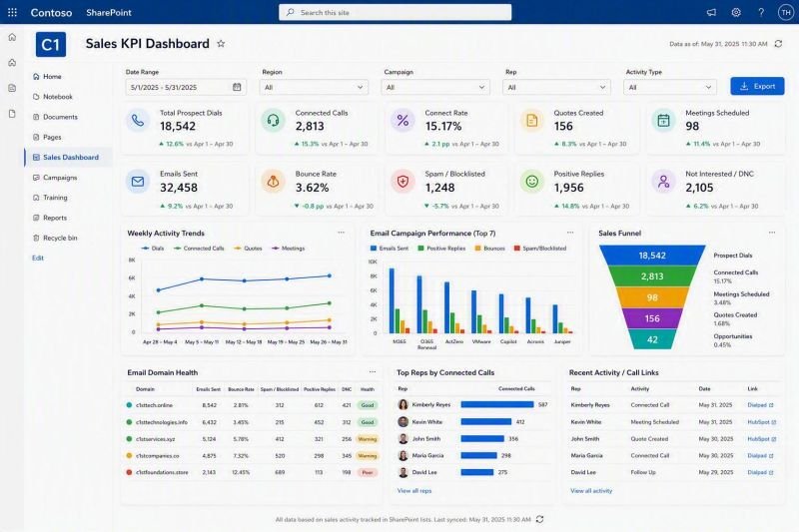Open the app launcher waffle icon
Image resolution: width=799 pixels, height=532 pixels.
12,12
